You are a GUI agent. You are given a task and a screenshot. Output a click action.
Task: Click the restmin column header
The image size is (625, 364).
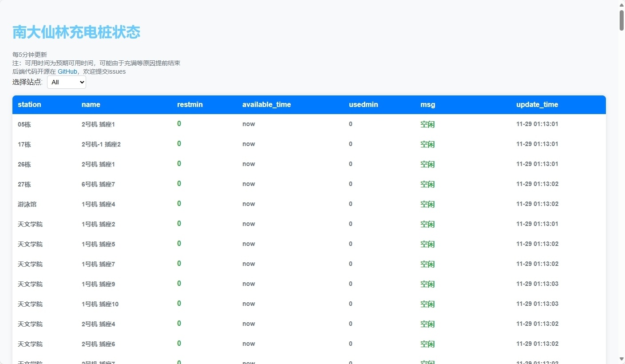pyautogui.click(x=190, y=105)
